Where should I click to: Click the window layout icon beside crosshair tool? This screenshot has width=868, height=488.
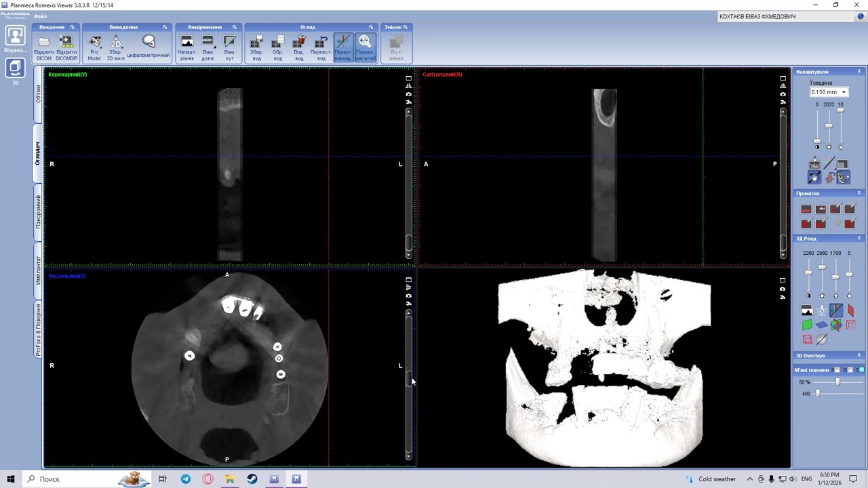(843, 163)
